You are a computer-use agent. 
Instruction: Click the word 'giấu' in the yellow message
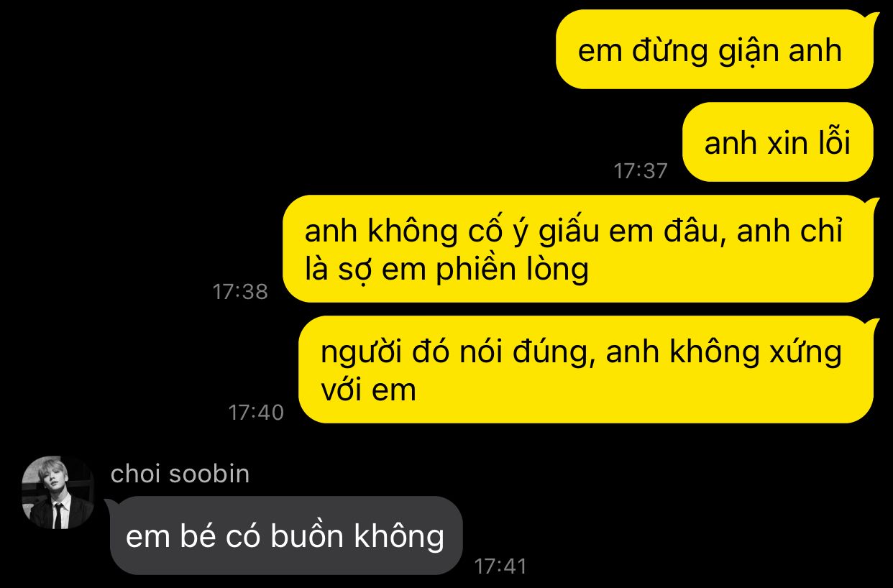[x=557, y=232]
